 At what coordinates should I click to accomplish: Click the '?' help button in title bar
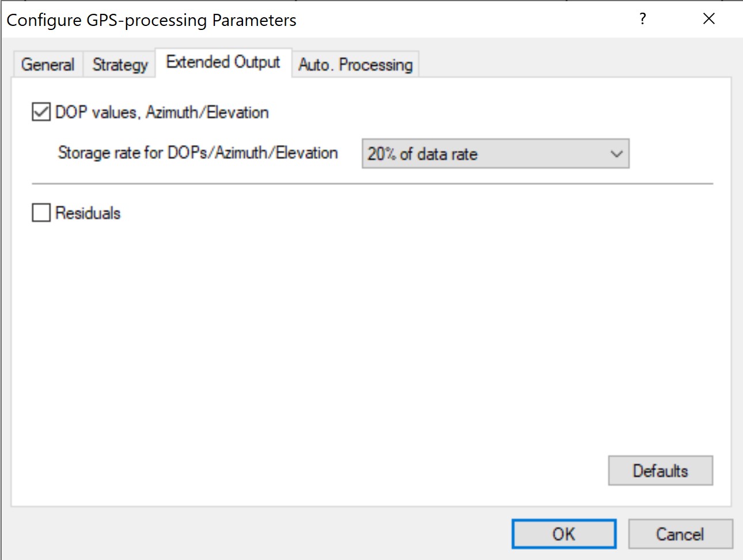coord(643,19)
